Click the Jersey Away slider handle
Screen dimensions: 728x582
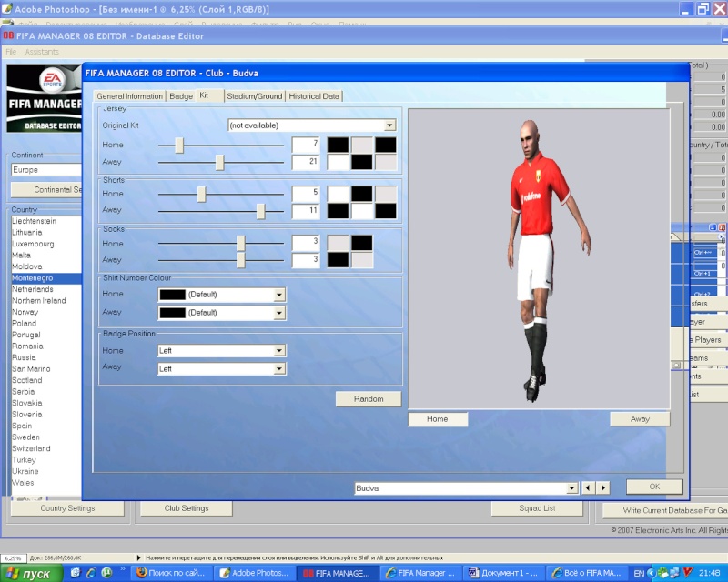coord(219,163)
